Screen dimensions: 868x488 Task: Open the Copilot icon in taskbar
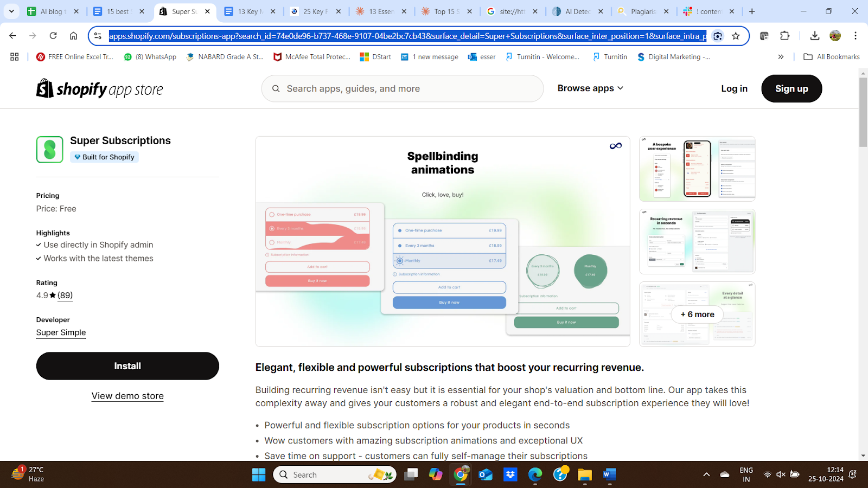point(436,474)
